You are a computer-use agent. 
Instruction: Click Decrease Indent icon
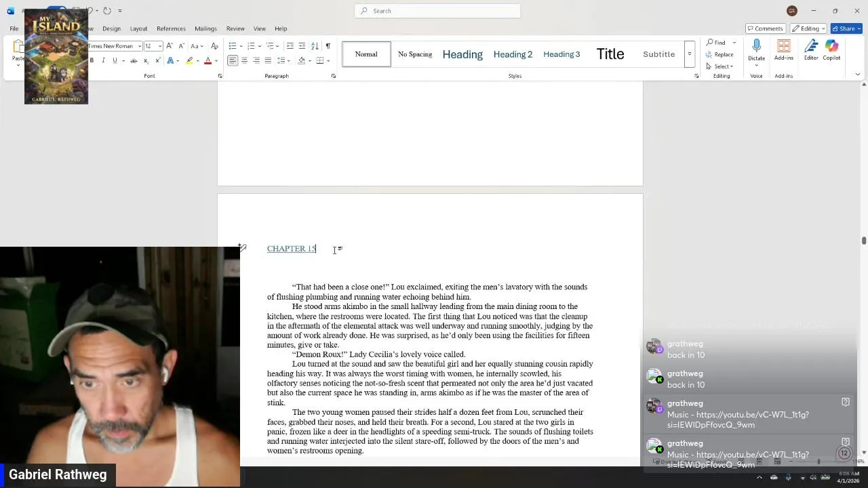point(290,46)
